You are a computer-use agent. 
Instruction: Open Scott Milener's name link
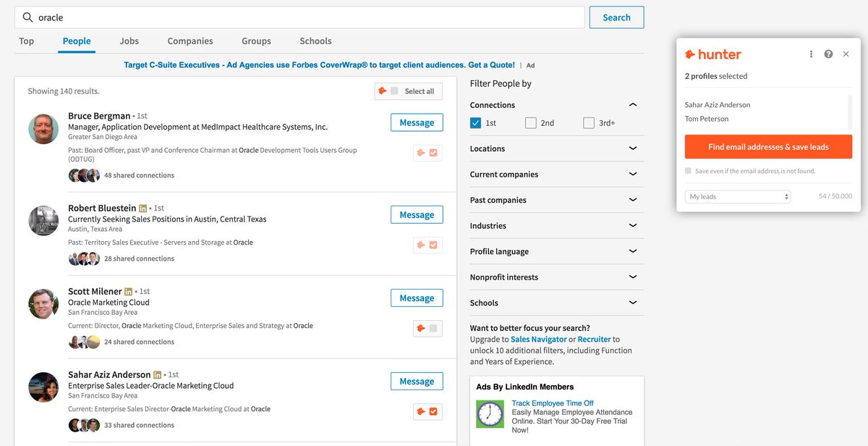pos(95,291)
